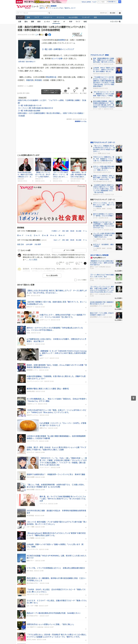Share article on X via header icon
Screen dimensions: 138x644
pos(46,35)
